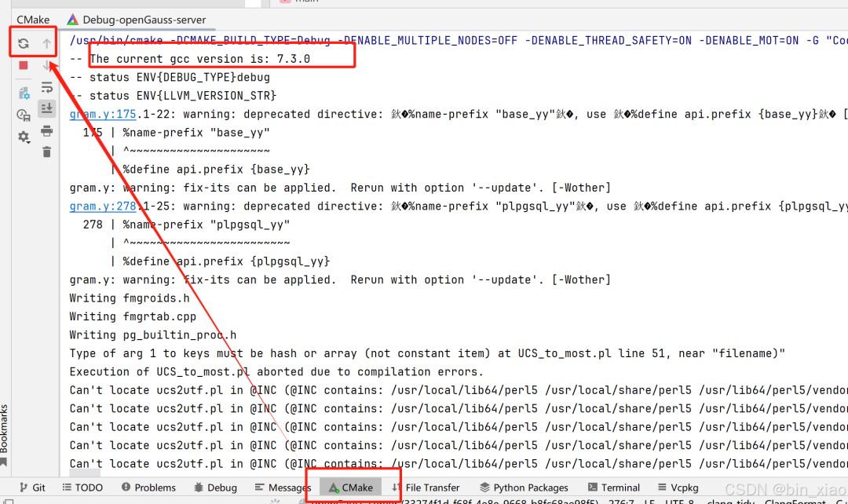Click the 'Writing pg_builtin_proc.h' line
Viewport: 848px width, 504px height.
tap(152, 334)
